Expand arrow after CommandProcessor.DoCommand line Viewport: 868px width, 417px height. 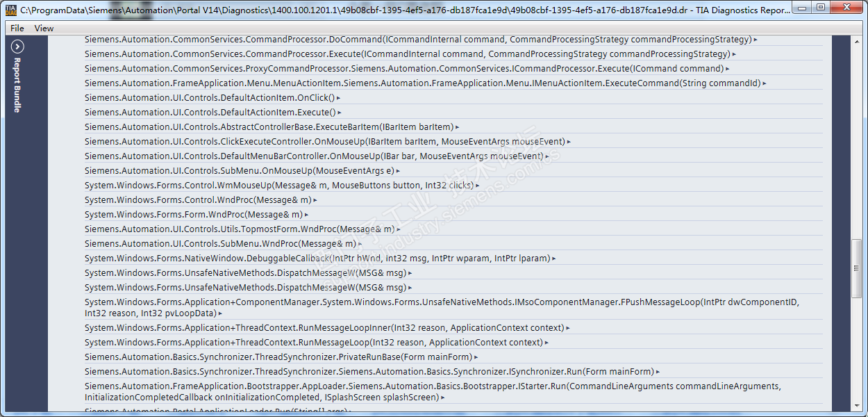click(x=756, y=40)
